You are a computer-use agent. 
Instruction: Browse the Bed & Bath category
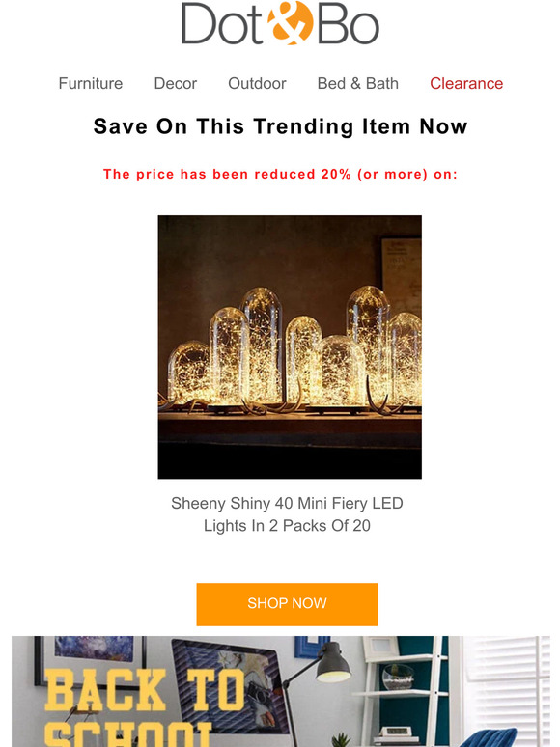pyautogui.click(x=358, y=83)
